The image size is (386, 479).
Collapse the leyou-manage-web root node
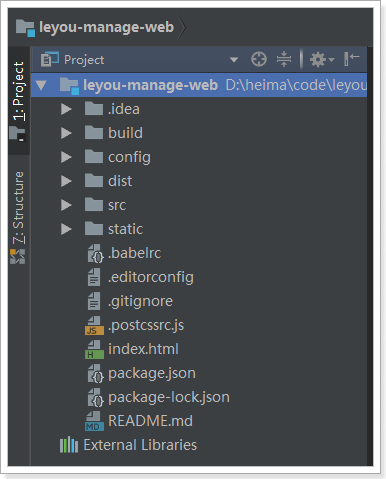pyautogui.click(x=41, y=85)
